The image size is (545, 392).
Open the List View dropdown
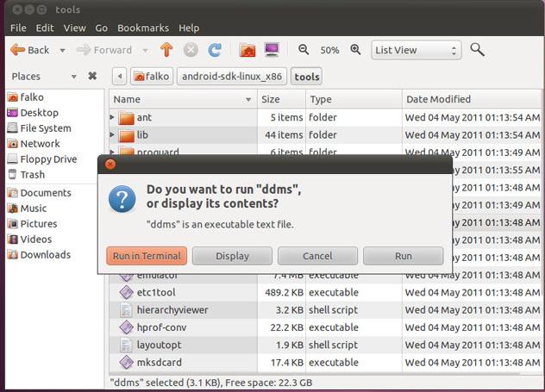(416, 50)
